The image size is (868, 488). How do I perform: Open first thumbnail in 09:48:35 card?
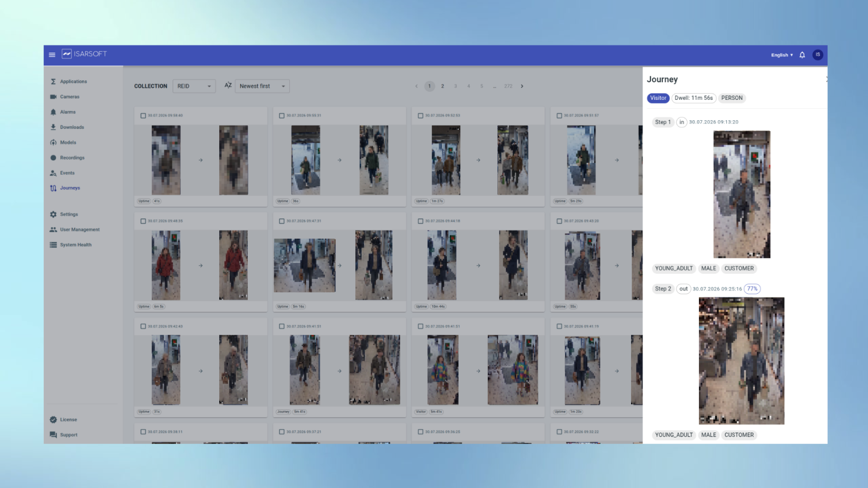(x=166, y=265)
